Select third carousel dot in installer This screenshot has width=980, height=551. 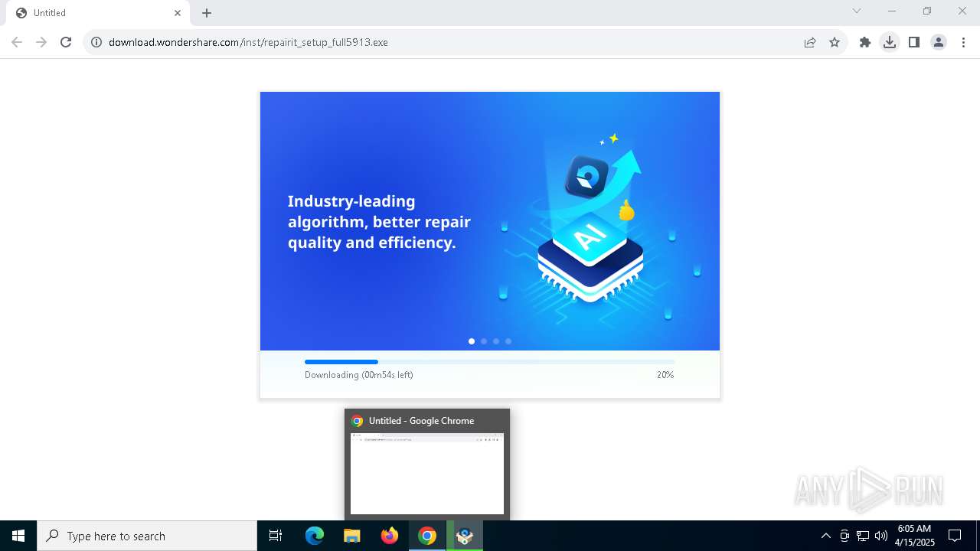496,341
